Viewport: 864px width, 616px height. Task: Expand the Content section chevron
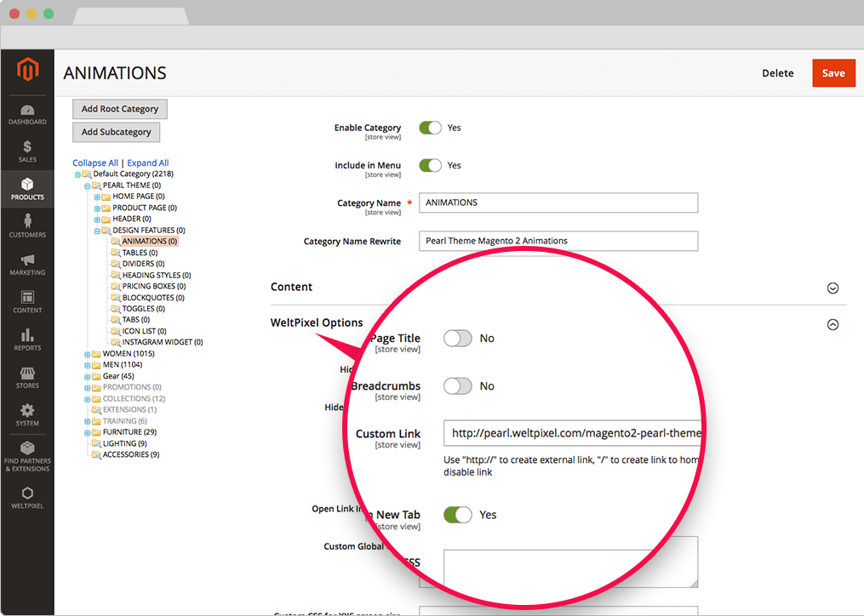pos(833,288)
